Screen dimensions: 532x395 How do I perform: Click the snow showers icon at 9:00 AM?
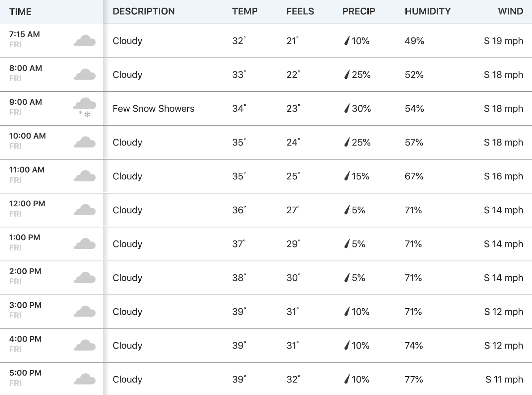point(84,108)
